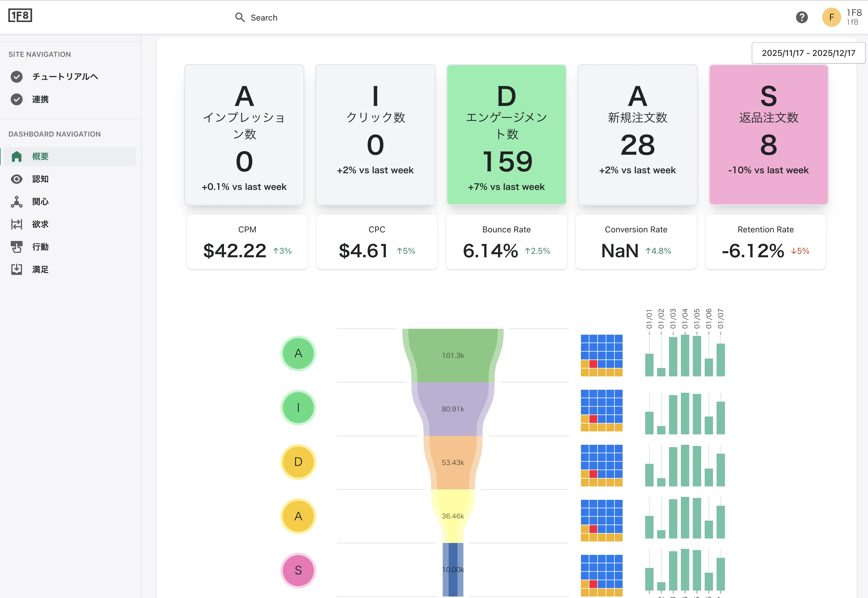Toggle the チュートリアルへ check circle

16,77
